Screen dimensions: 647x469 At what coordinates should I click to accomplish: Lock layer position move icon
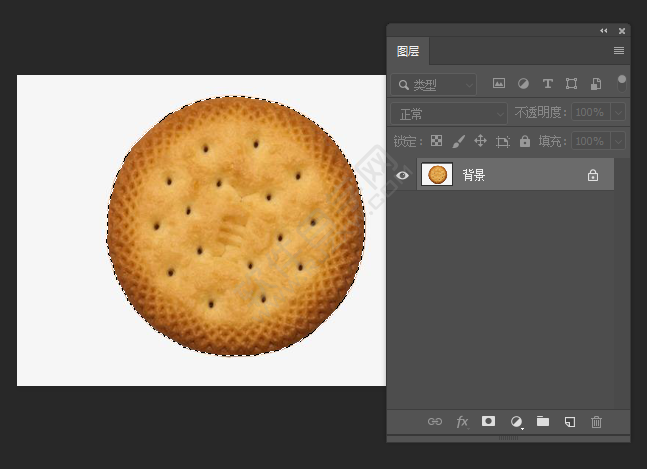[480, 141]
